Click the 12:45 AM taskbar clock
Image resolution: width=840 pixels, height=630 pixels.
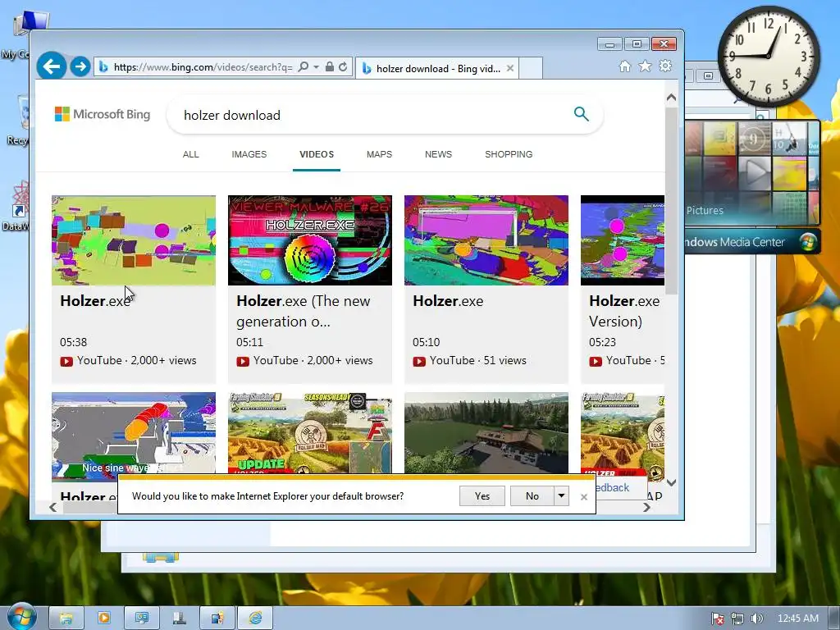[797, 619]
